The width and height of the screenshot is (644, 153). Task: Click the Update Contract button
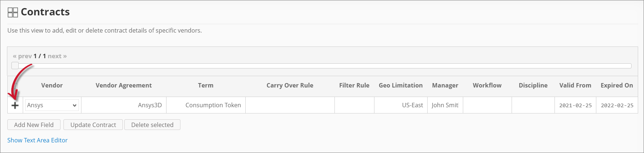(x=93, y=125)
